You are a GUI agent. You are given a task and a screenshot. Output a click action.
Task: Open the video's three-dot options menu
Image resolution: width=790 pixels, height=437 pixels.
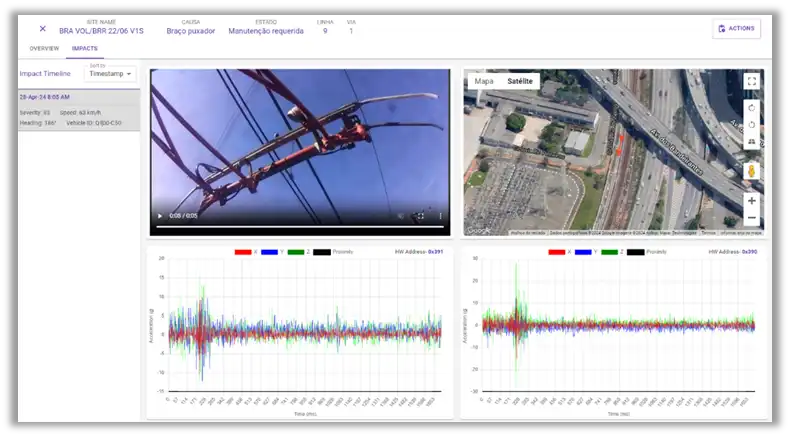439,216
